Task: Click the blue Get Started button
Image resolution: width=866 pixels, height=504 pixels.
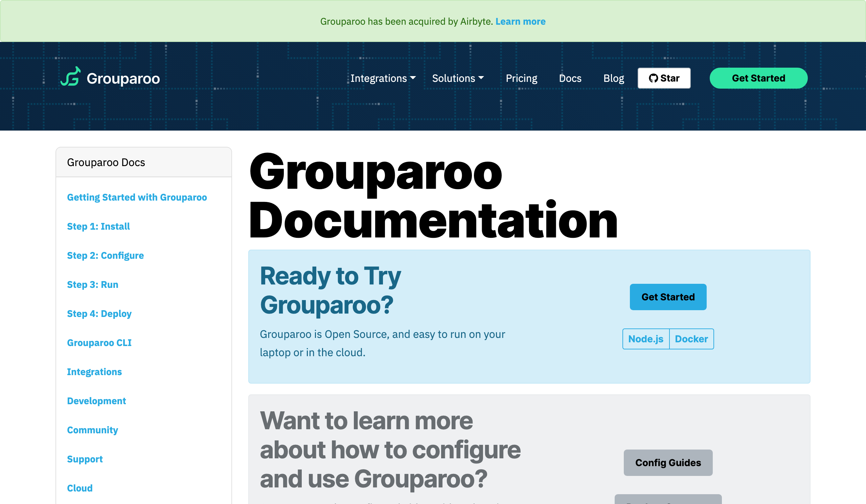Action: tap(668, 297)
